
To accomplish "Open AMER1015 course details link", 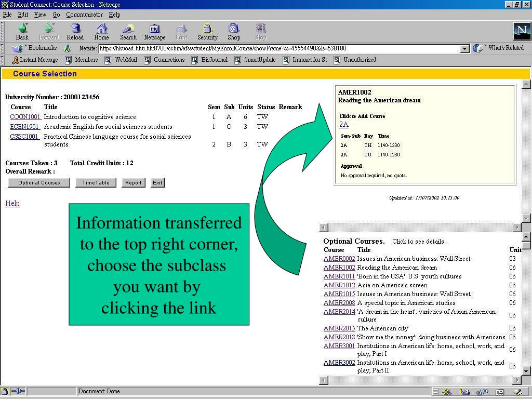I will [x=339, y=294].
